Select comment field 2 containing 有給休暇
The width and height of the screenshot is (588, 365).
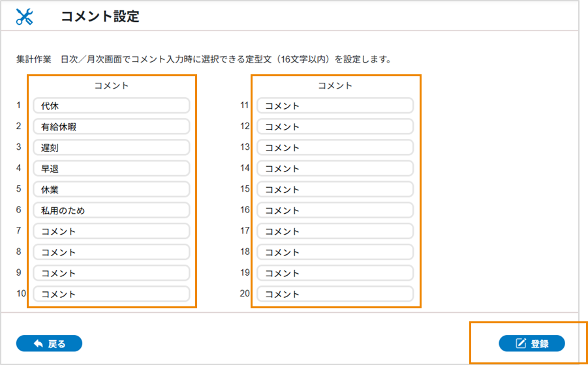tap(111, 126)
